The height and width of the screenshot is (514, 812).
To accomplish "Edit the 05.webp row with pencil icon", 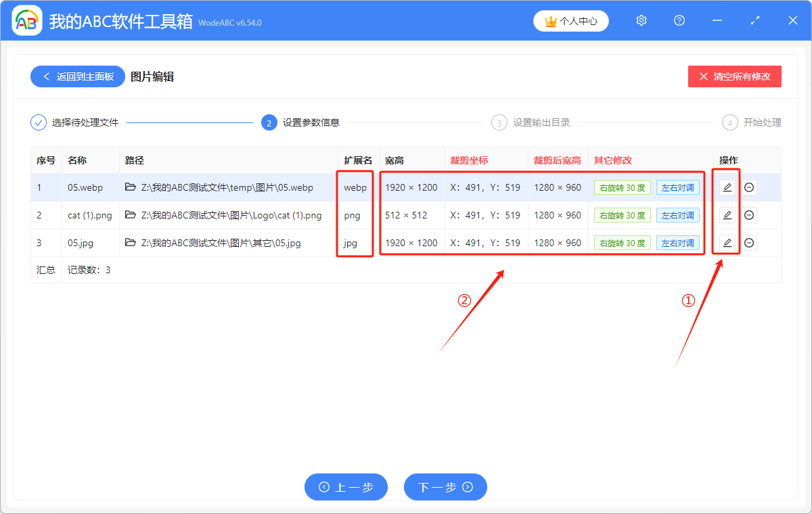I will tap(727, 187).
